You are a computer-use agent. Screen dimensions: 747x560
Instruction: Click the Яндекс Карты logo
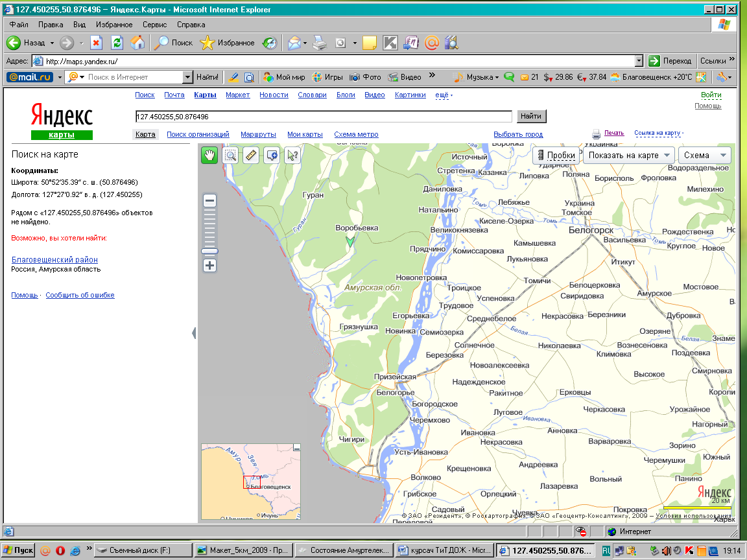pyautogui.click(x=62, y=121)
